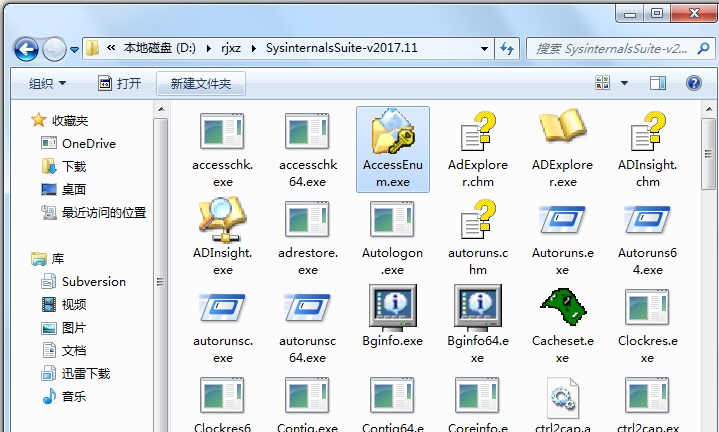
Task: Open the recent pages dropdown arrow
Action: point(74,49)
